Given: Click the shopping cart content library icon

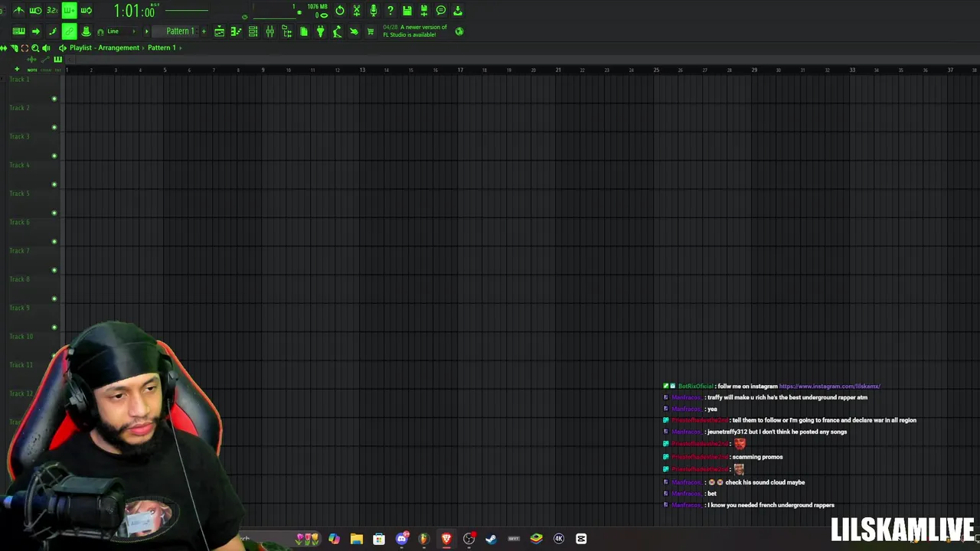Looking at the screenshot, I should tap(371, 31).
